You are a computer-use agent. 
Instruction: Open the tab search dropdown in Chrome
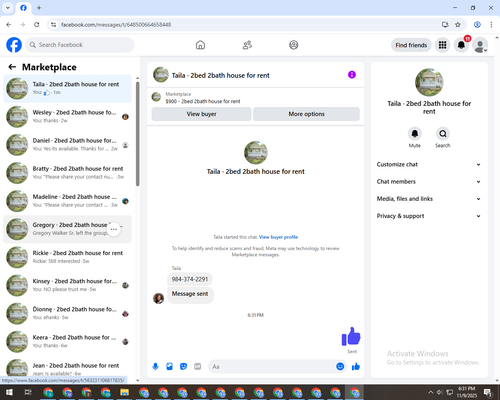tap(8, 8)
